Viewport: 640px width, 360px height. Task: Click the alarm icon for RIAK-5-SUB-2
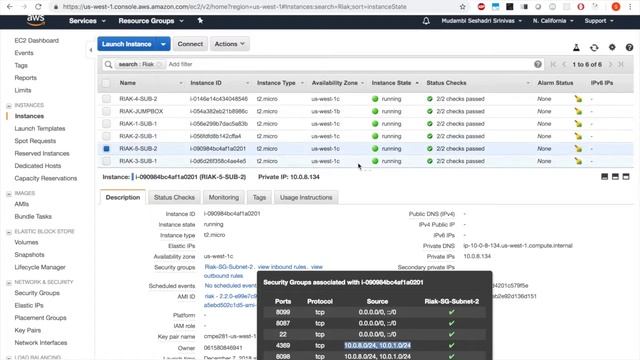coord(578,149)
